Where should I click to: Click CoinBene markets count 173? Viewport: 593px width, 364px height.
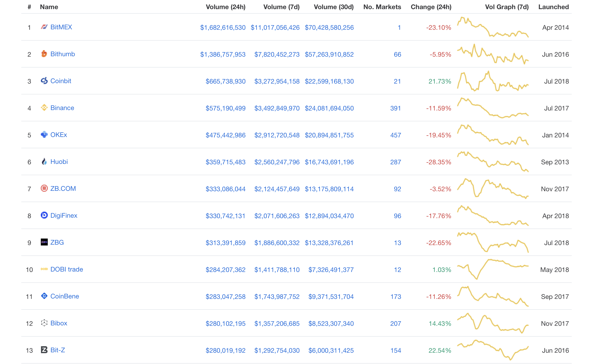click(396, 297)
